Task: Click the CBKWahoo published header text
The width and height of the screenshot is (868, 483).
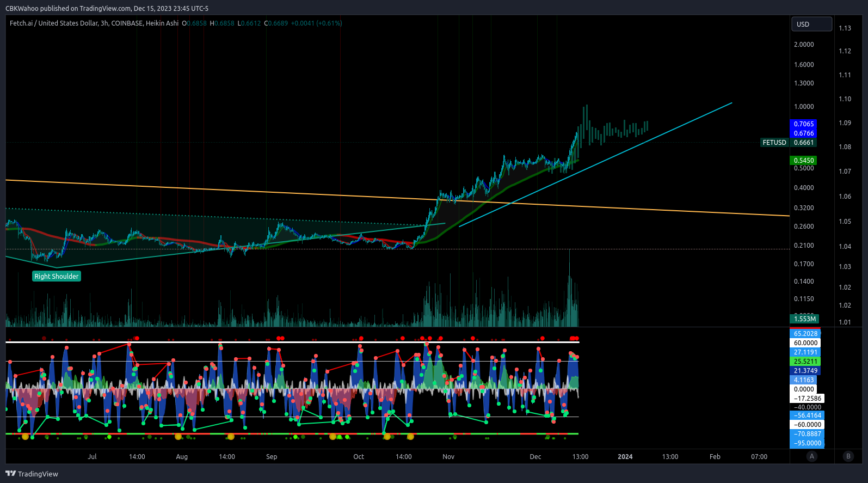Action: click(107, 8)
